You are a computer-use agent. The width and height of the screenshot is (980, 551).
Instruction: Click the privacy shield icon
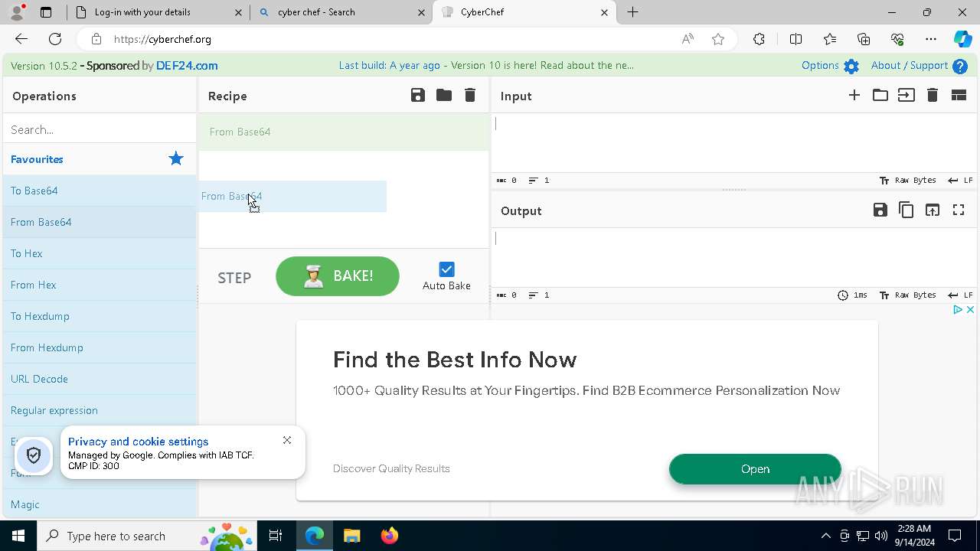(34, 455)
